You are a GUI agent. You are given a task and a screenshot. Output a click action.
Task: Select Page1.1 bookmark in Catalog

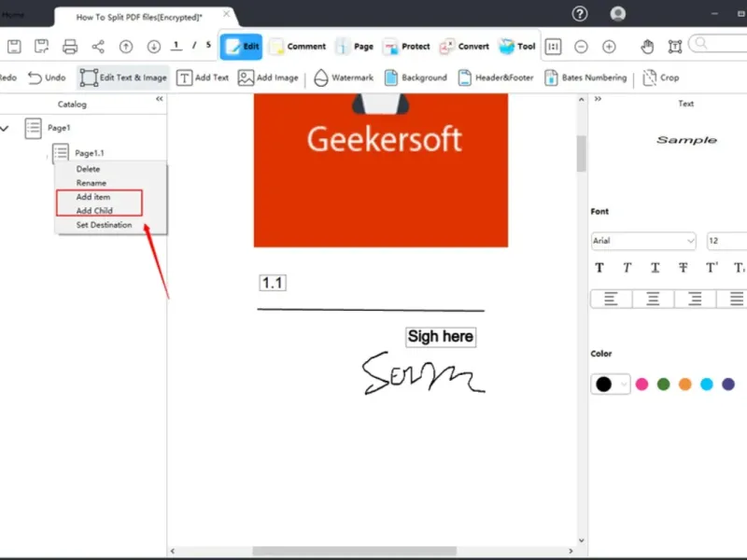pos(90,153)
